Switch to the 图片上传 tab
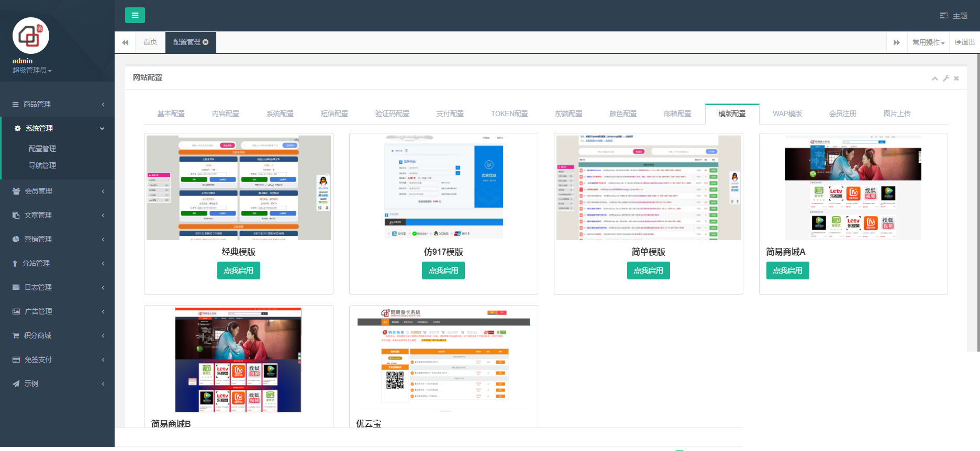Screen dimensions: 980x451 pyautogui.click(x=897, y=114)
